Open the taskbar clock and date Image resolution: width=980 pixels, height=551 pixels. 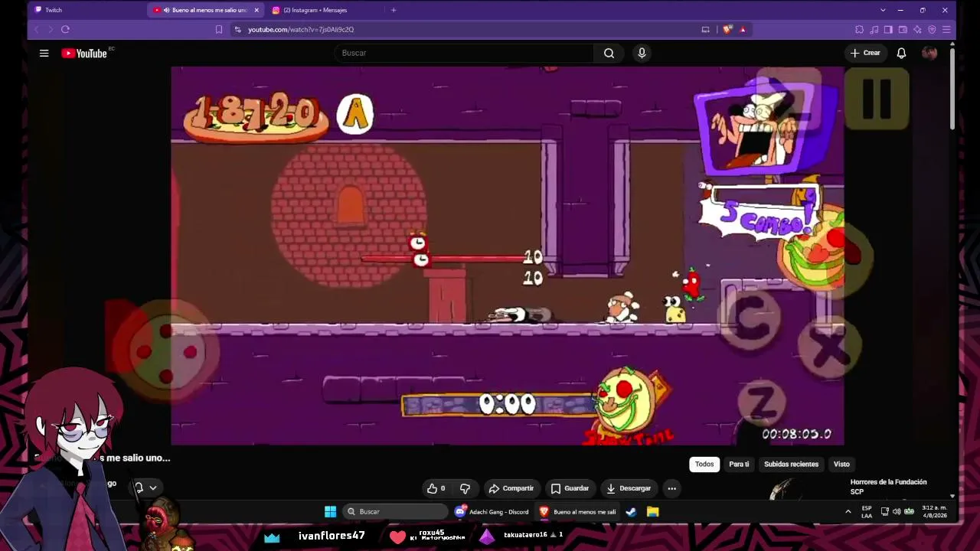tap(934, 511)
